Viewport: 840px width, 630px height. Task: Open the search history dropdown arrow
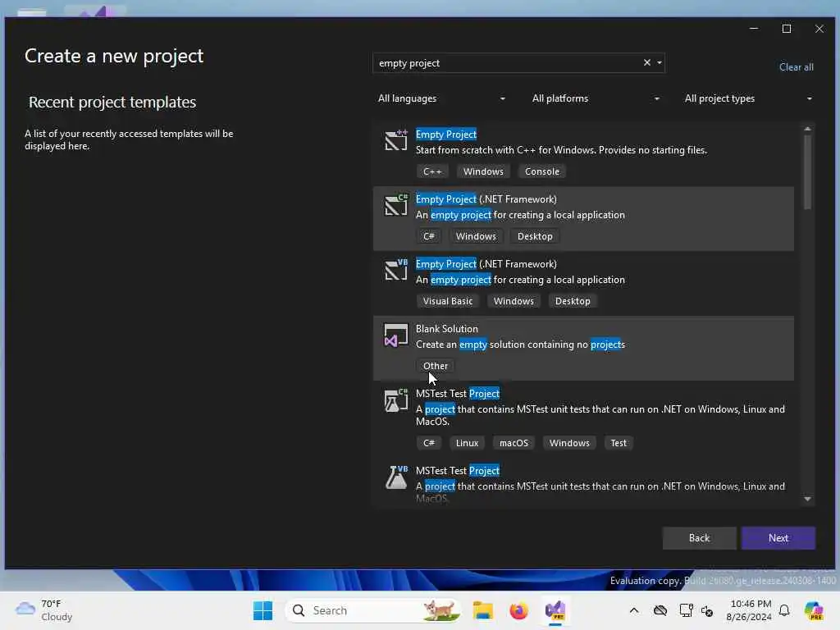pos(660,63)
